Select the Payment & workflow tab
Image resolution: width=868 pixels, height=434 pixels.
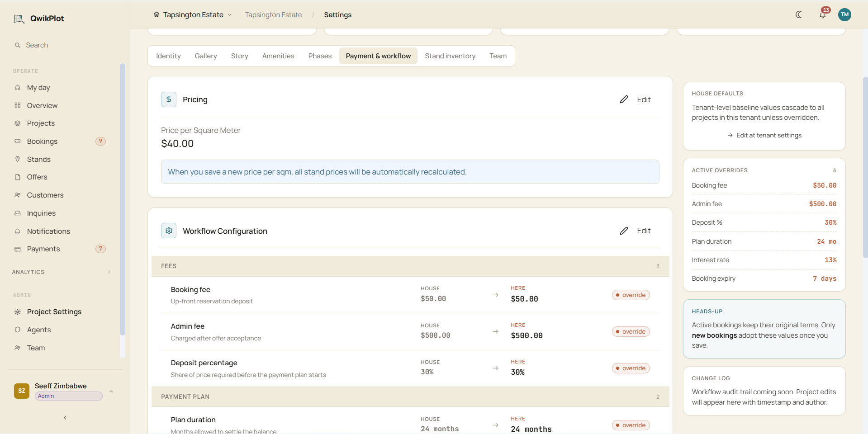(x=378, y=56)
